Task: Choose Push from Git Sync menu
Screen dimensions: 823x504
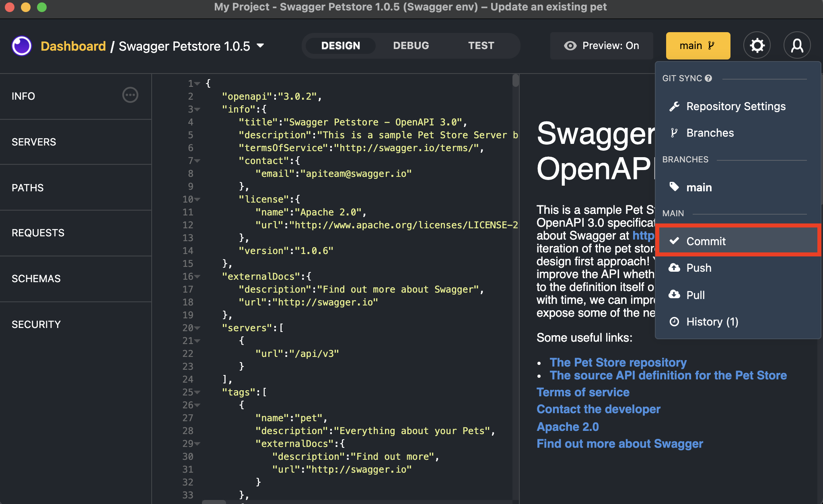Action: (737, 268)
